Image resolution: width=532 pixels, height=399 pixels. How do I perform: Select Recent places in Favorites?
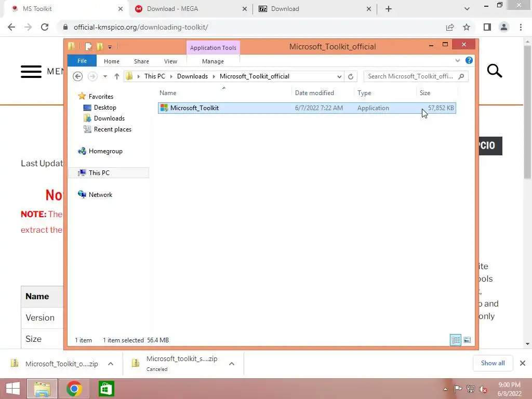(x=112, y=129)
